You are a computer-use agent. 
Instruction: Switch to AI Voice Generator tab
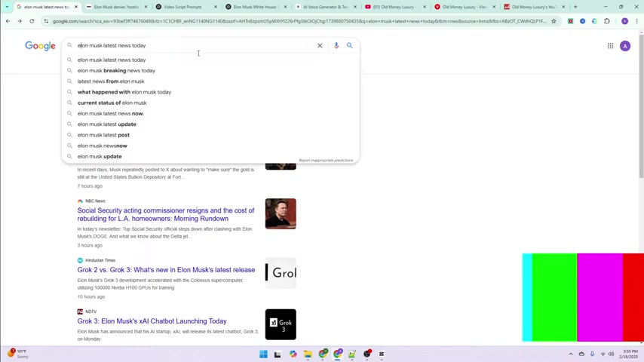[326, 7]
